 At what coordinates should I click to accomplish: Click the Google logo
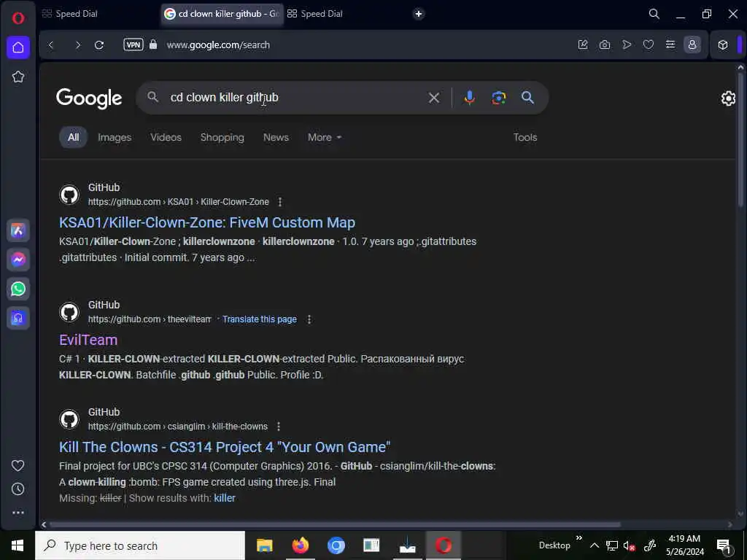pos(89,98)
